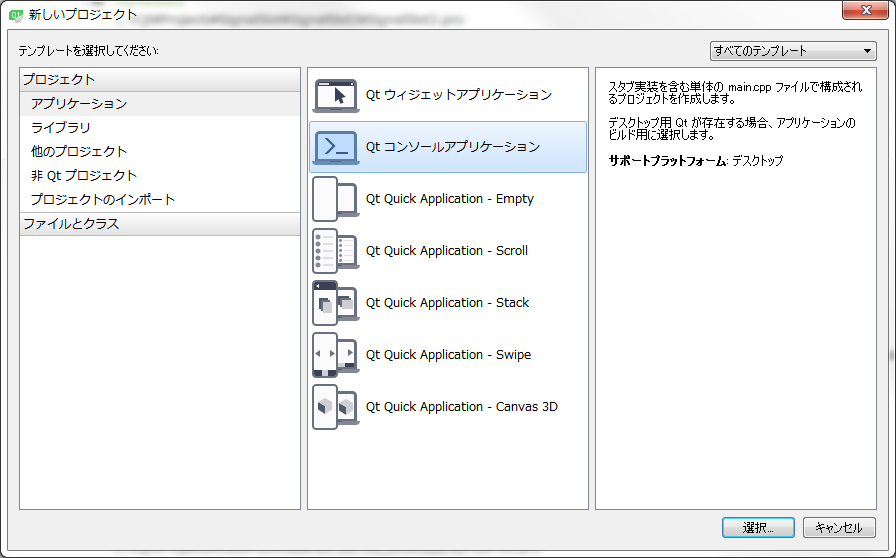Choose Qt Quick Application - Swipe label
This screenshot has width=896, height=558.
point(449,355)
